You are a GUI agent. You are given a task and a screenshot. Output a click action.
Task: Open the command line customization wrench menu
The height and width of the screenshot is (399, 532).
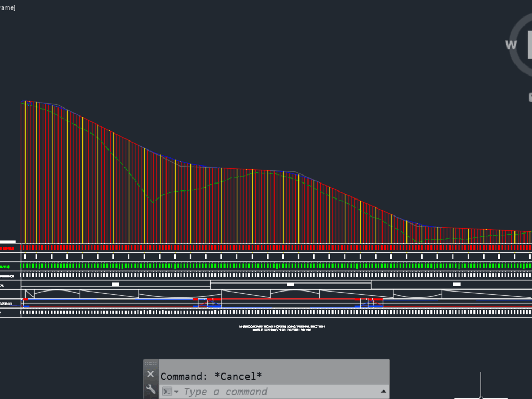[151, 388]
